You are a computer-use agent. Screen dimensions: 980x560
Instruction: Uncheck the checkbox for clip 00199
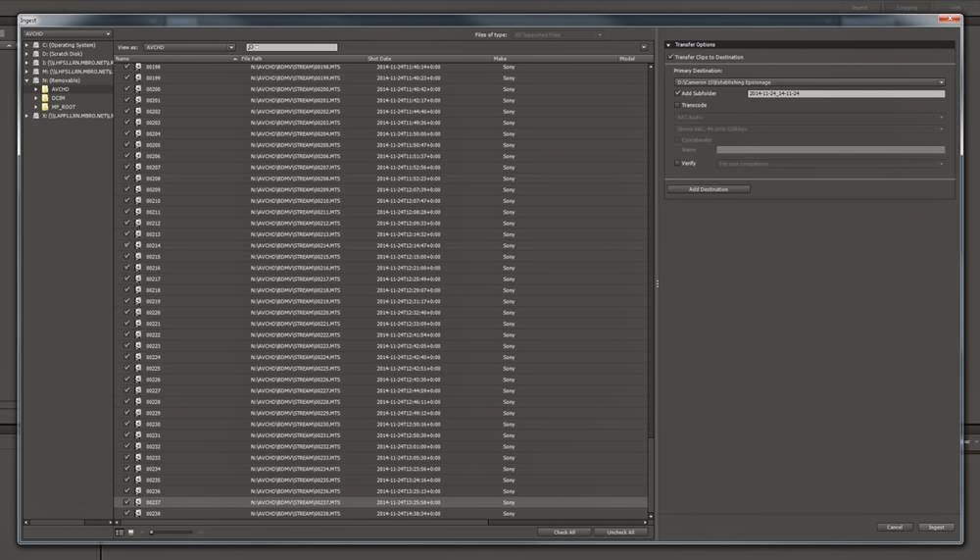(127, 77)
